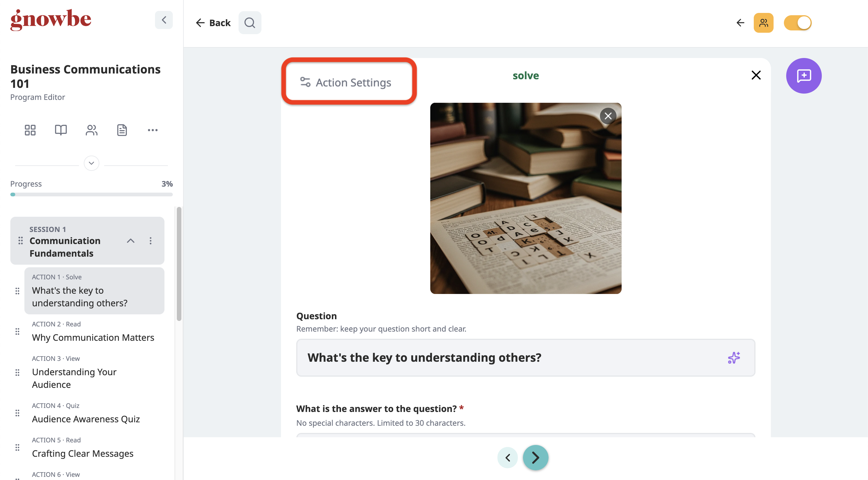Click the AI sparkle icon in question field
The width and height of the screenshot is (868, 480).
click(x=734, y=358)
